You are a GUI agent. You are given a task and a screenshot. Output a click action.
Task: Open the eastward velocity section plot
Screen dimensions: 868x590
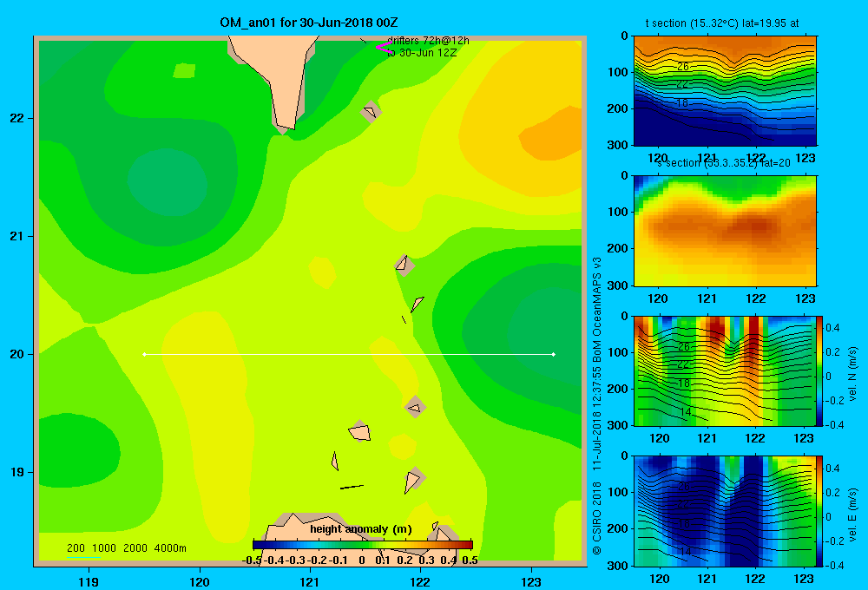[725, 511]
